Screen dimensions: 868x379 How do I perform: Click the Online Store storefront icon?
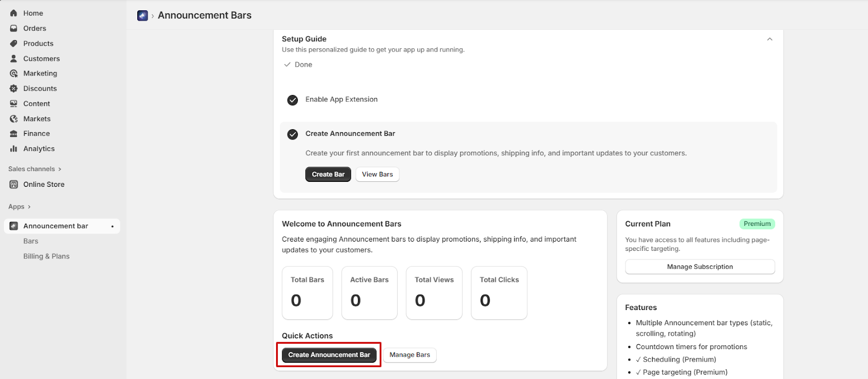tap(14, 185)
